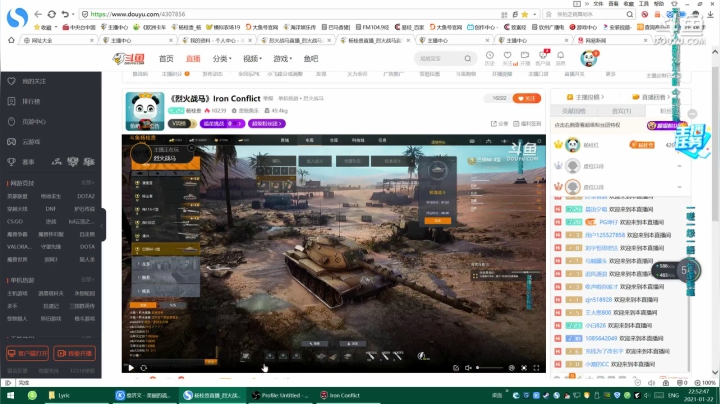Open the panda user avatar menu

(x=589, y=58)
